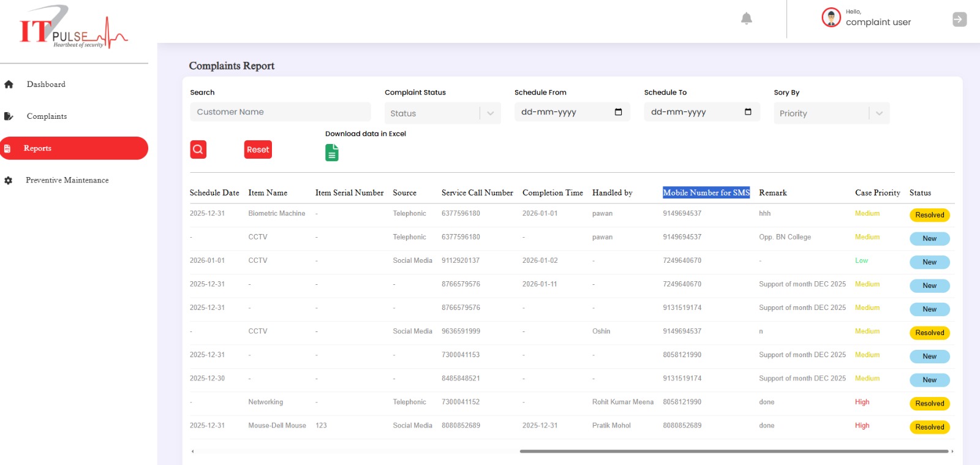The height and width of the screenshot is (465, 980).
Task: Open the Complaints menu item
Action: coord(47,116)
